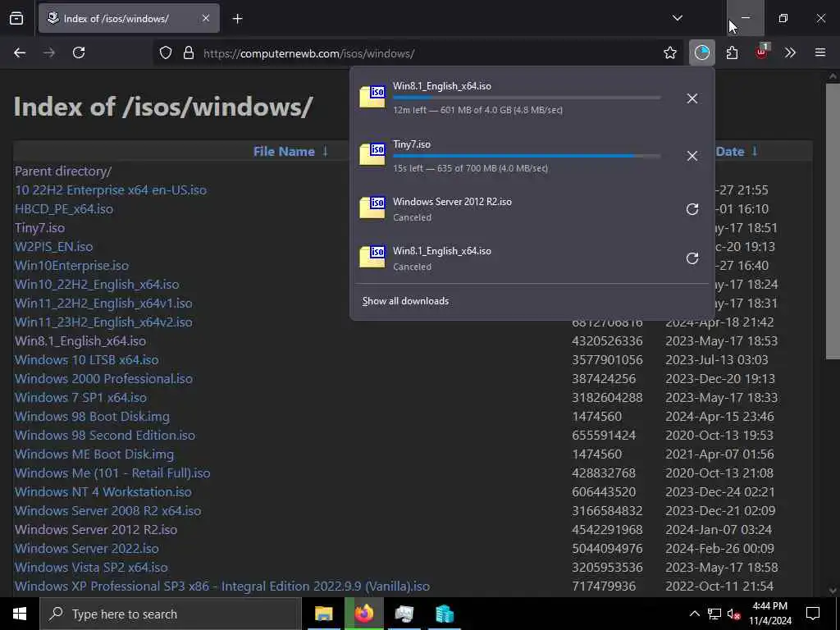Select date 2024-Apr-18 21:42 text
Image resolution: width=840 pixels, height=630 pixels.
click(x=719, y=322)
